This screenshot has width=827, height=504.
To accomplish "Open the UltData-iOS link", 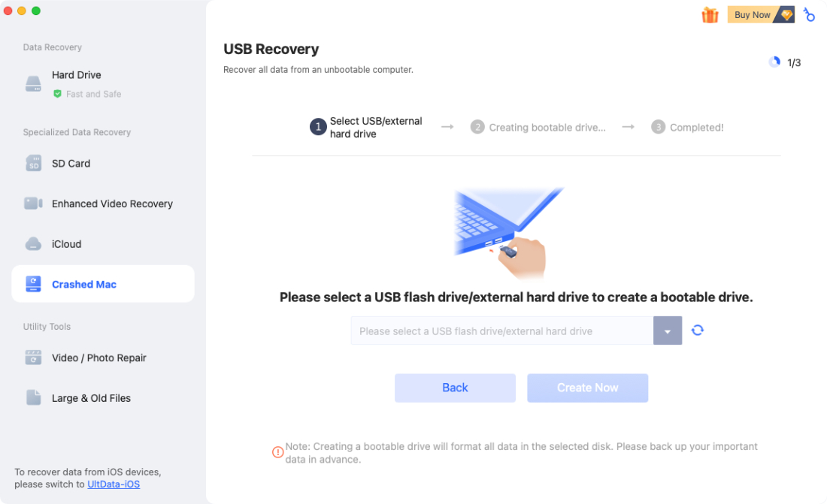I will click(114, 484).
